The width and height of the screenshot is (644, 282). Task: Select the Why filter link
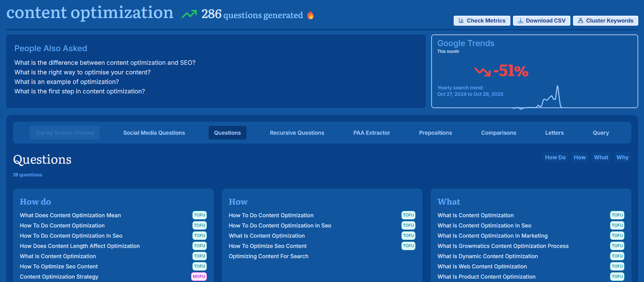622,158
